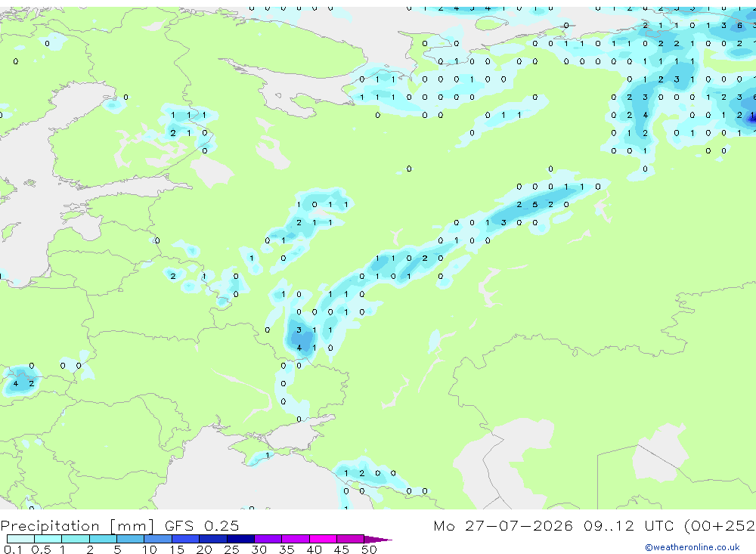Click the 4 2 precipitation cell at left
Image resolution: width=756 pixels, height=554 pixels.
click(x=23, y=384)
